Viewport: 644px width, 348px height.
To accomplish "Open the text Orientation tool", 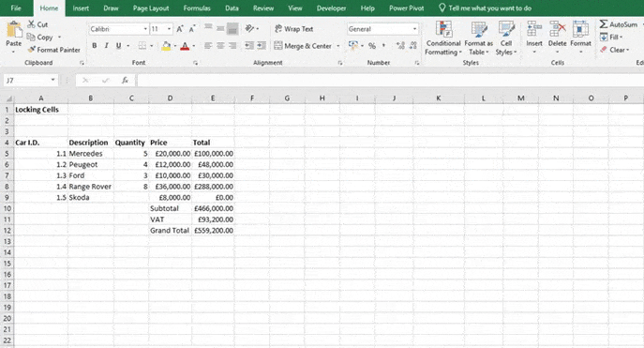I will 249,28.
